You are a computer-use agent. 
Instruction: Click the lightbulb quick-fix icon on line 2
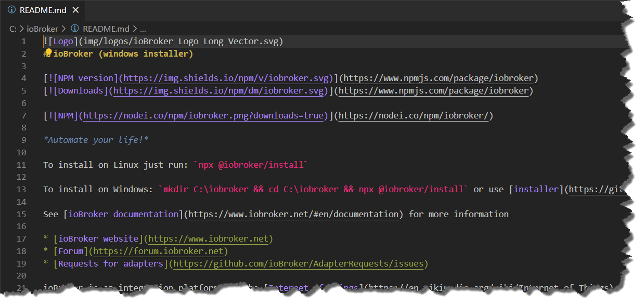pyautogui.click(x=48, y=52)
